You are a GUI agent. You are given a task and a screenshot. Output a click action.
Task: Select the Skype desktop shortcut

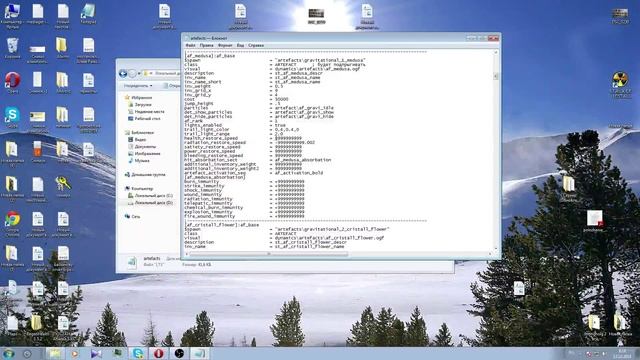(x=12, y=118)
